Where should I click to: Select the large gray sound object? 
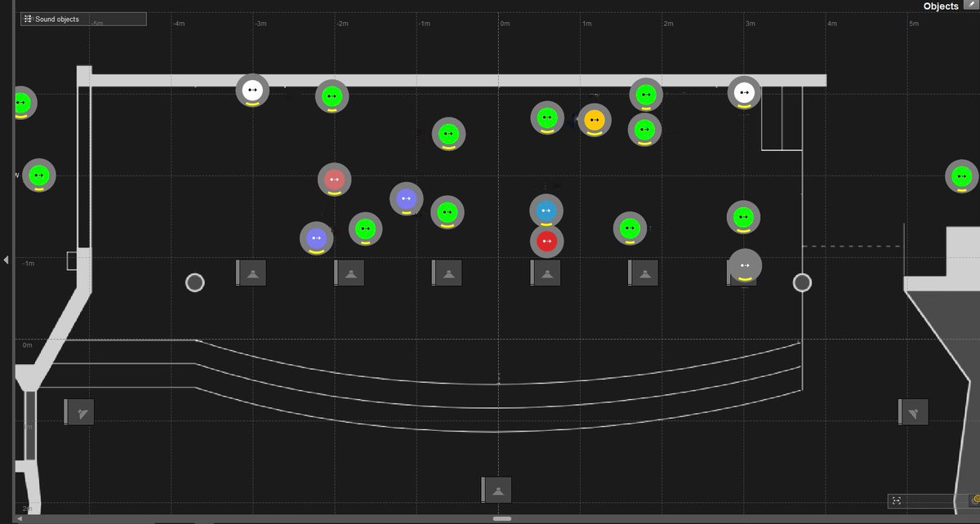coord(745,266)
